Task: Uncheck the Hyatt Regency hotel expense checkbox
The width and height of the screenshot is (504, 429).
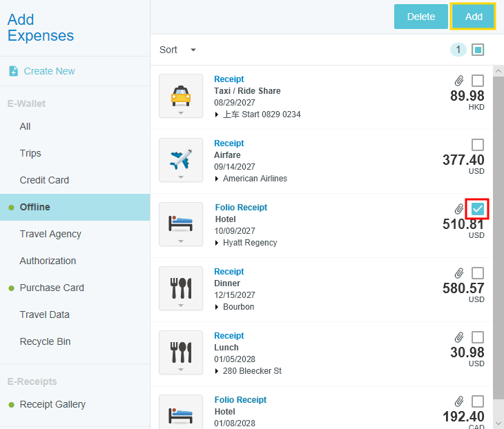Action: [x=477, y=209]
